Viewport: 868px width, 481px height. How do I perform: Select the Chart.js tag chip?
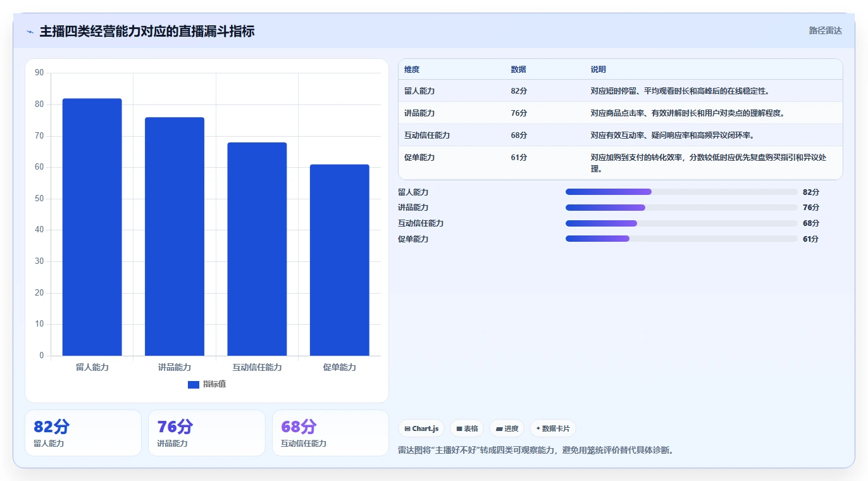[421, 428]
